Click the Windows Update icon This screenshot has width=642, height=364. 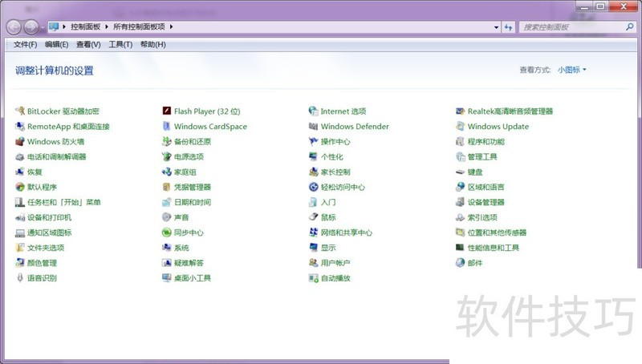[460, 127]
